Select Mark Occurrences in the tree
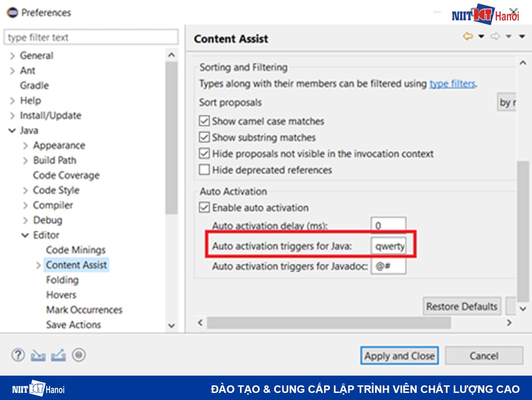 click(84, 310)
